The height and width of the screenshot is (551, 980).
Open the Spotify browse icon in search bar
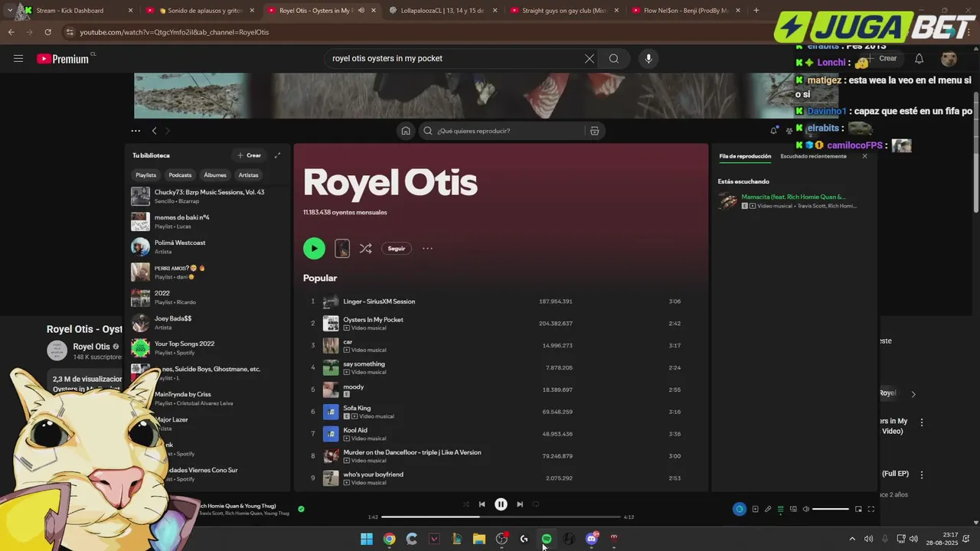coord(594,131)
